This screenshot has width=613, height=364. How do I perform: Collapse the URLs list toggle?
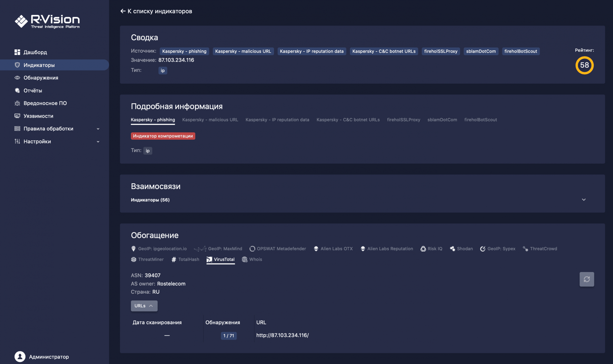[144, 306]
